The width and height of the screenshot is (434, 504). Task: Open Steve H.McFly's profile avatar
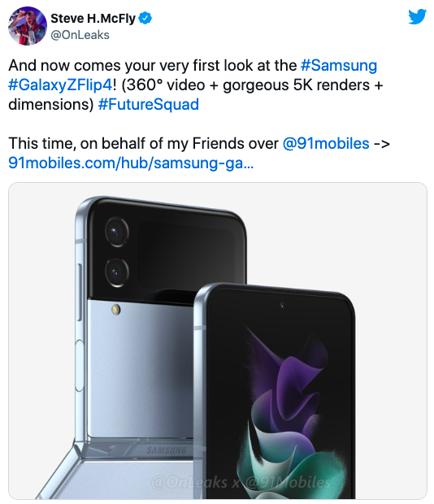click(x=28, y=26)
